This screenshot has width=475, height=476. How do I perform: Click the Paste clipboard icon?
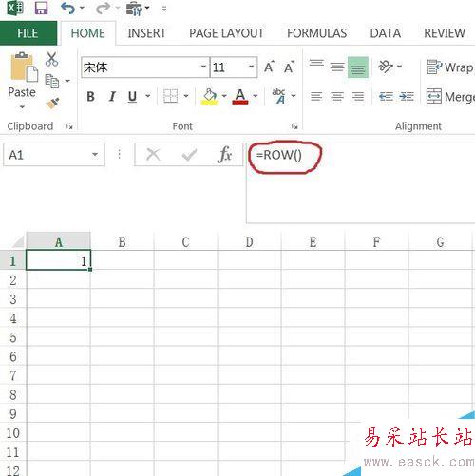[x=24, y=67]
